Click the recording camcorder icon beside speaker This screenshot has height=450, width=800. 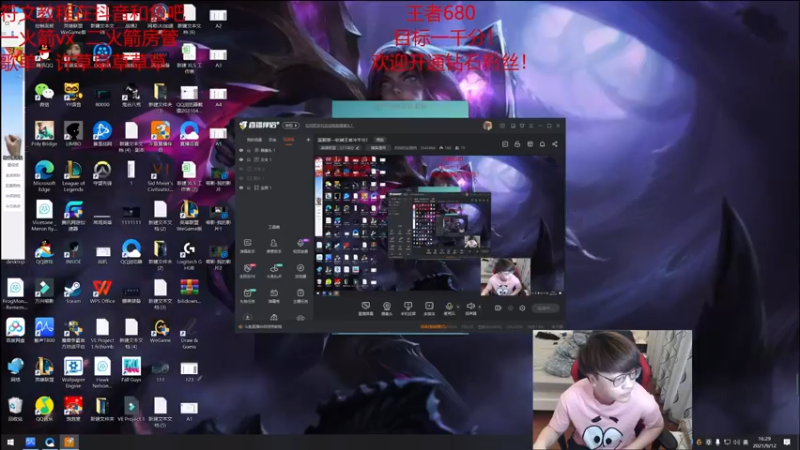(x=498, y=308)
